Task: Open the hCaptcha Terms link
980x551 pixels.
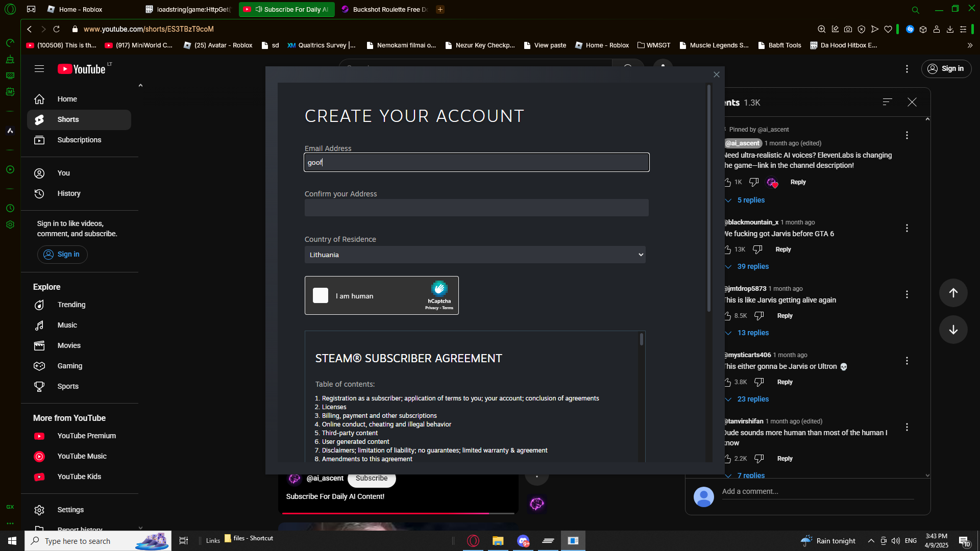Action: 448,308
